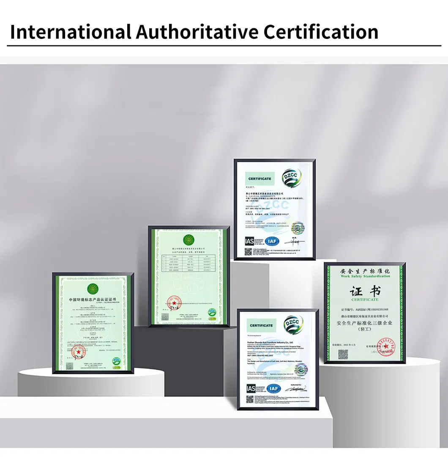Image resolution: width=448 pixels, height=476 pixels.
Task: Click the green CERTIFICATE label on the lower certificate
Action: pyautogui.click(x=261, y=325)
